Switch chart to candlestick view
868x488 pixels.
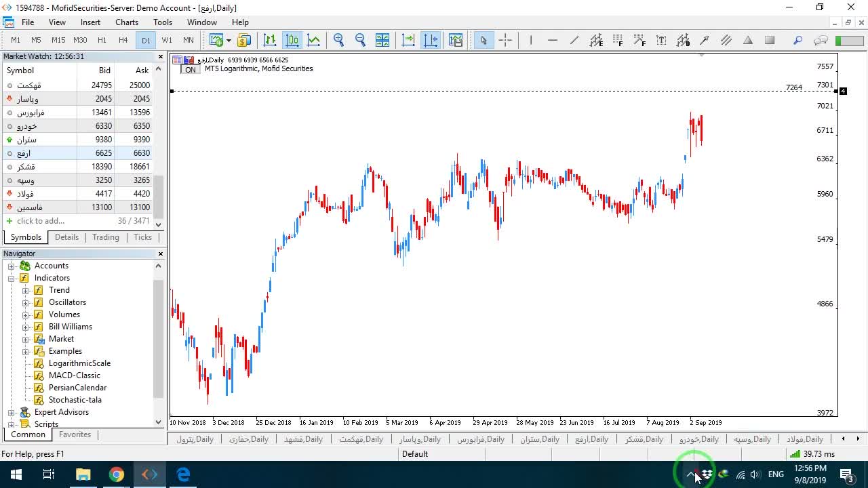[x=292, y=40]
